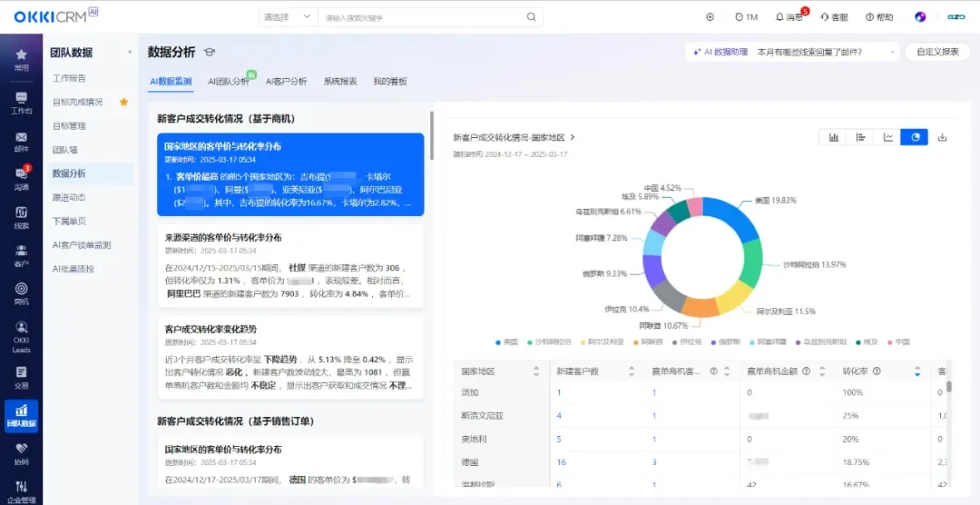This screenshot has width=980, height=505.
Task: Open 跟进动态 in the 团队数据 menu
Action: [69, 197]
